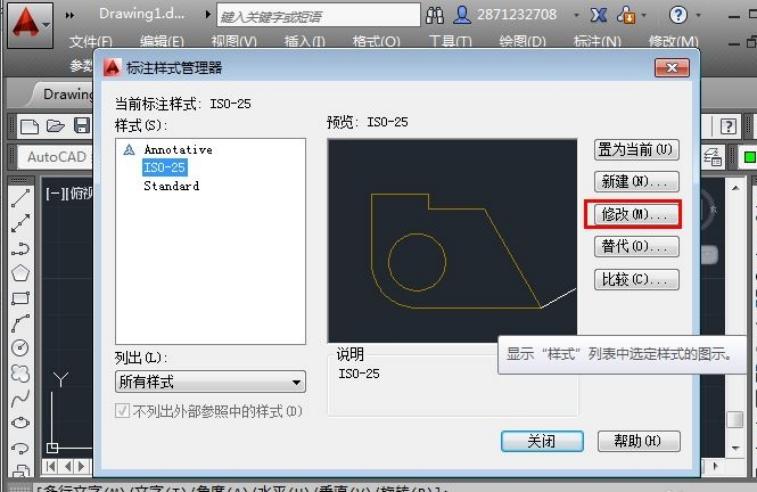Click the help icon in right toolbar
This screenshot has height=492, width=757.
728,127
